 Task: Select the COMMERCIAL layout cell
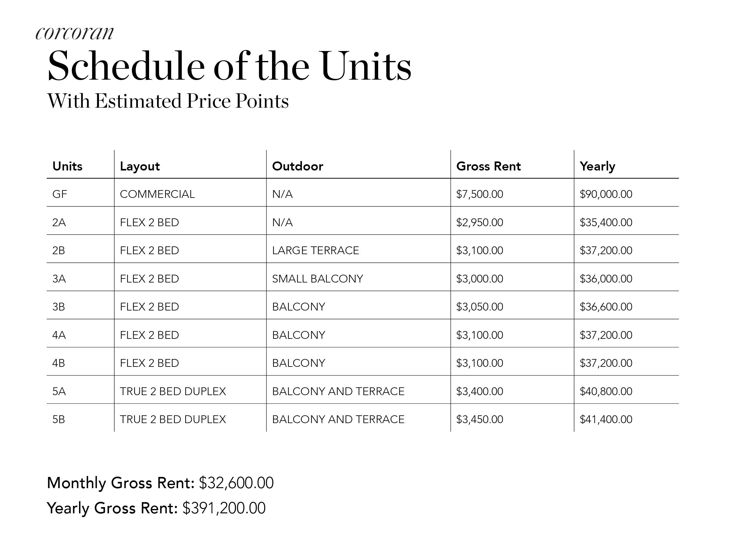tap(157, 194)
